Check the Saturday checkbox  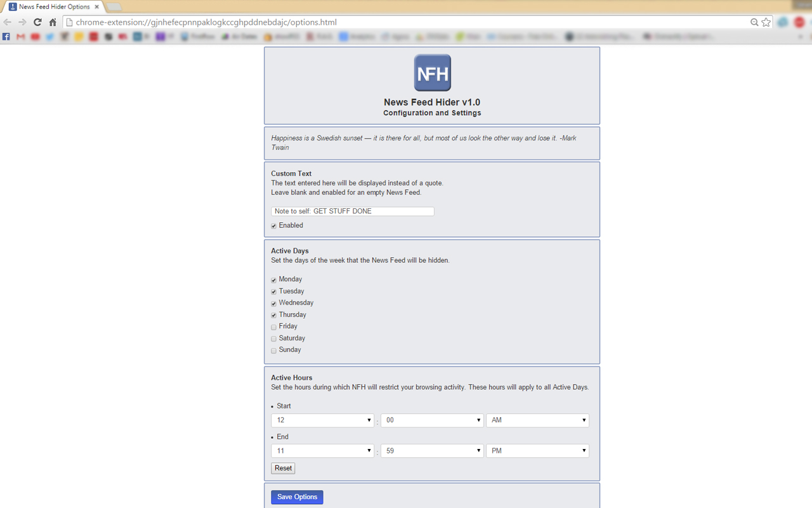click(x=273, y=338)
